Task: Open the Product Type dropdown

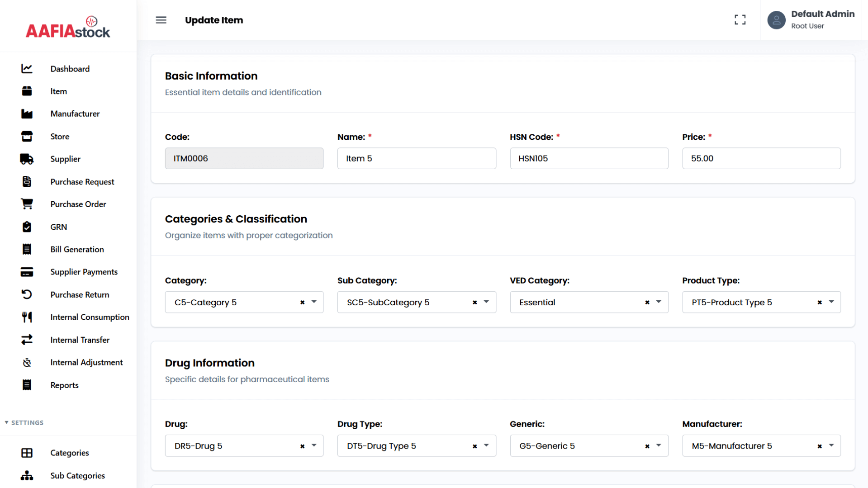Action: (x=831, y=302)
